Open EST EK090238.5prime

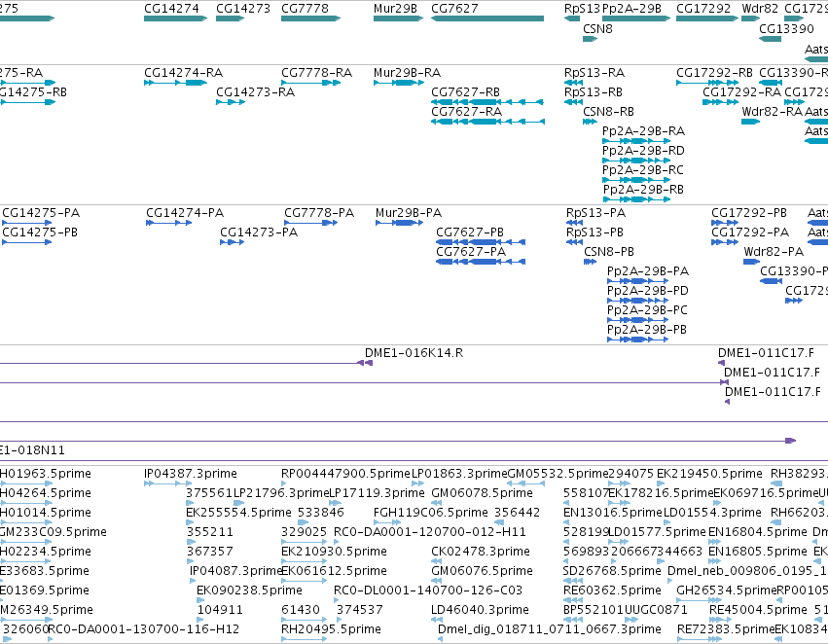[249, 590]
